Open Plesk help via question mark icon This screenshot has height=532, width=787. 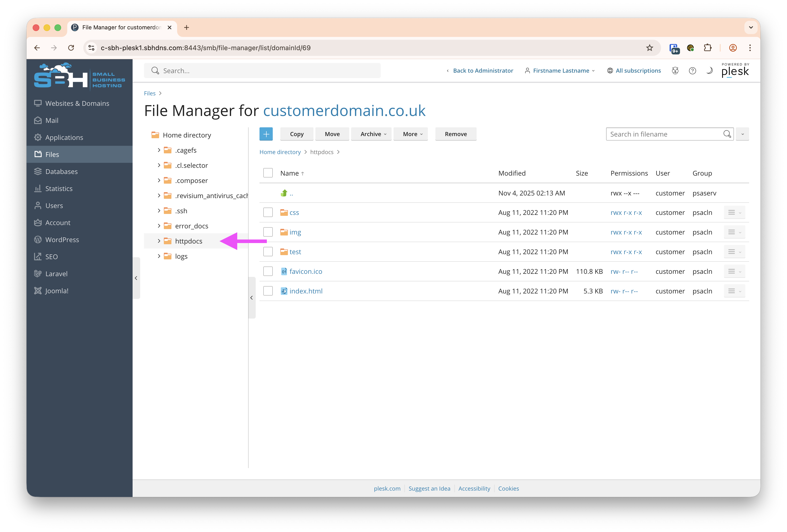(x=692, y=70)
